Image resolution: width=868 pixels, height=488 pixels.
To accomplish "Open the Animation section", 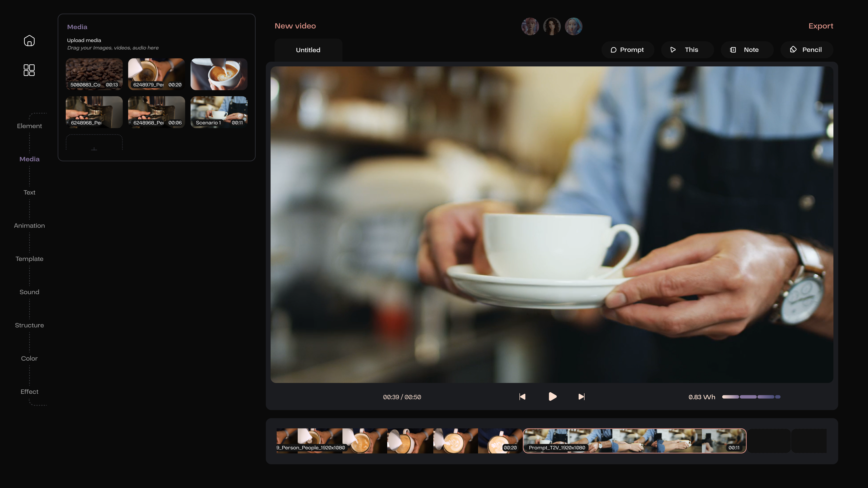I will [29, 226].
